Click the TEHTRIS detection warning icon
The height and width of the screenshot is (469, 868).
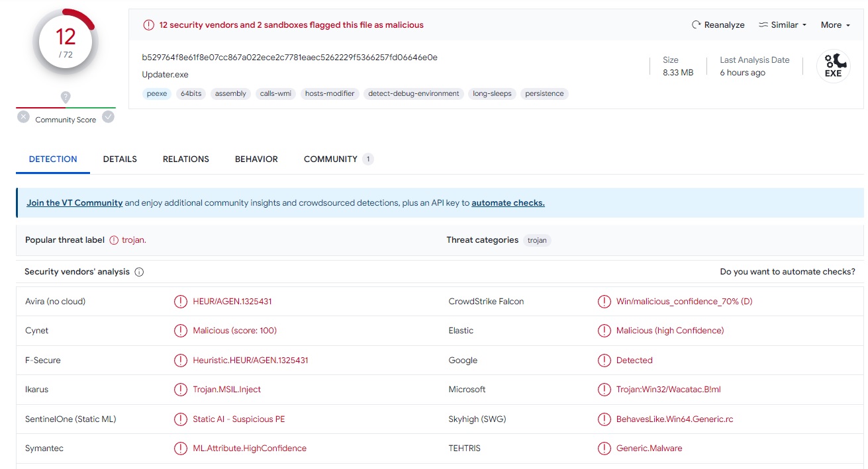604,448
